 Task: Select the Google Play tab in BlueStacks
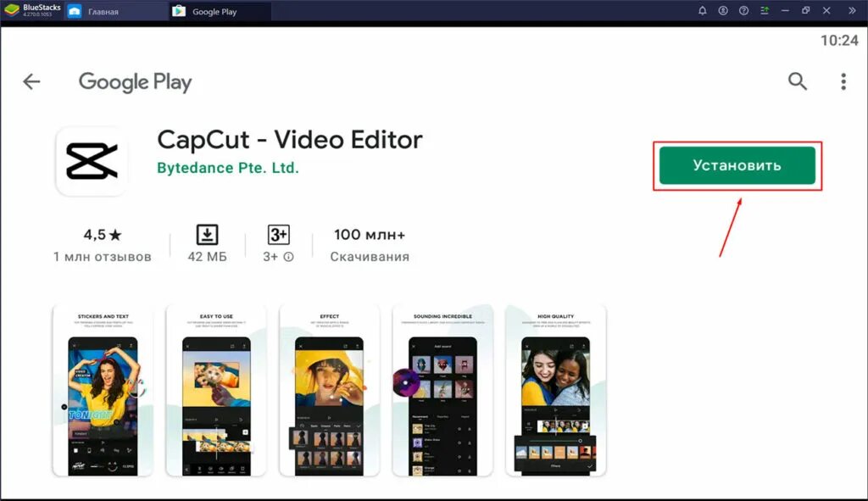220,11
